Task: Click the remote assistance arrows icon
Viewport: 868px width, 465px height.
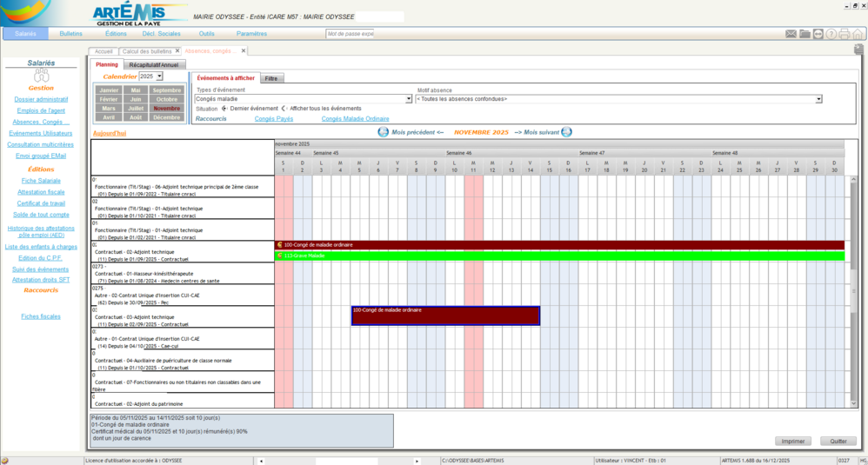Action: click(818, 34)
